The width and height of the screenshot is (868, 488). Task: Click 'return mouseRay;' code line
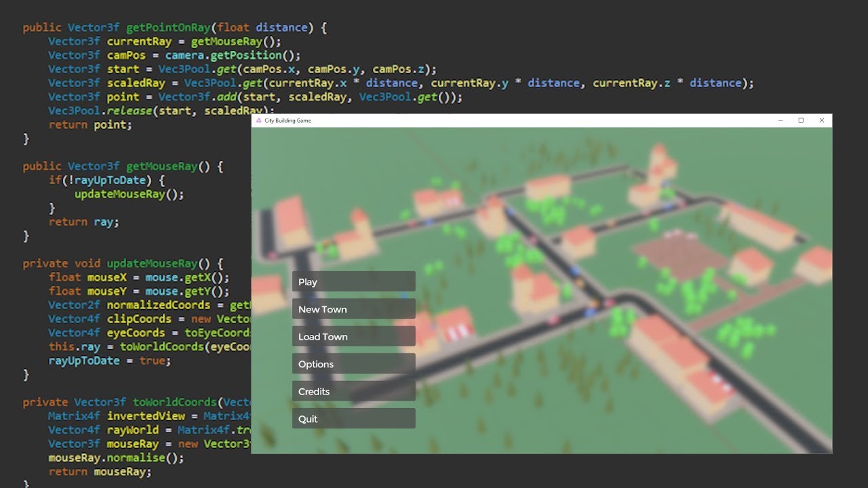100,472
